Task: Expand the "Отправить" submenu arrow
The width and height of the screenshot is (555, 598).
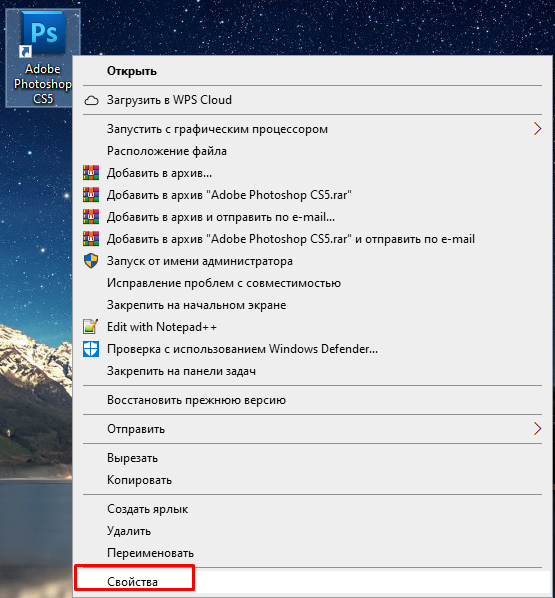Action: (x=537, y=429)
